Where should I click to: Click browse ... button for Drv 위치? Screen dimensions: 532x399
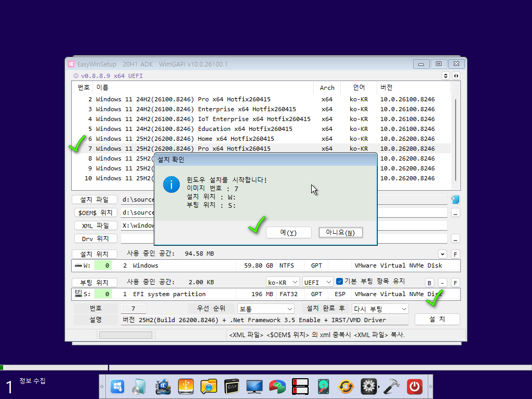pos(455,239)
